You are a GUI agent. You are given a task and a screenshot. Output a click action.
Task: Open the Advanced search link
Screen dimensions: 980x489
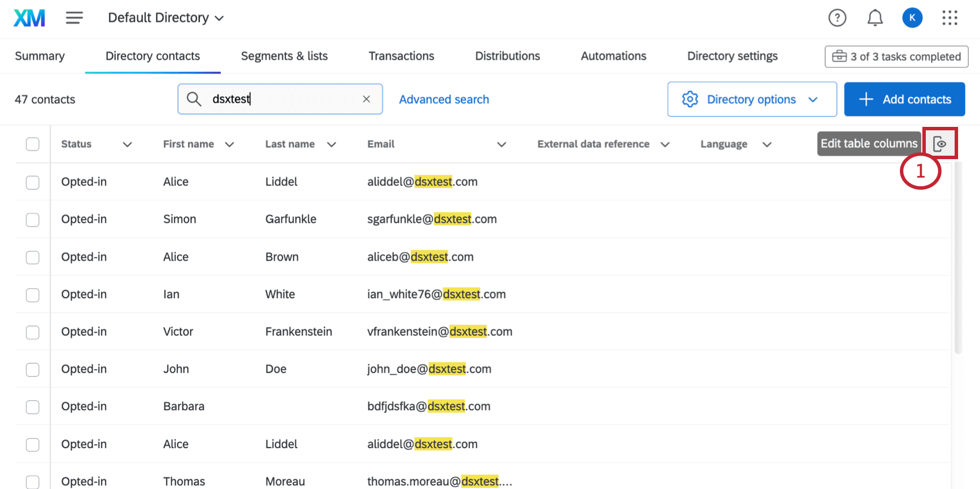pos(444,99)
